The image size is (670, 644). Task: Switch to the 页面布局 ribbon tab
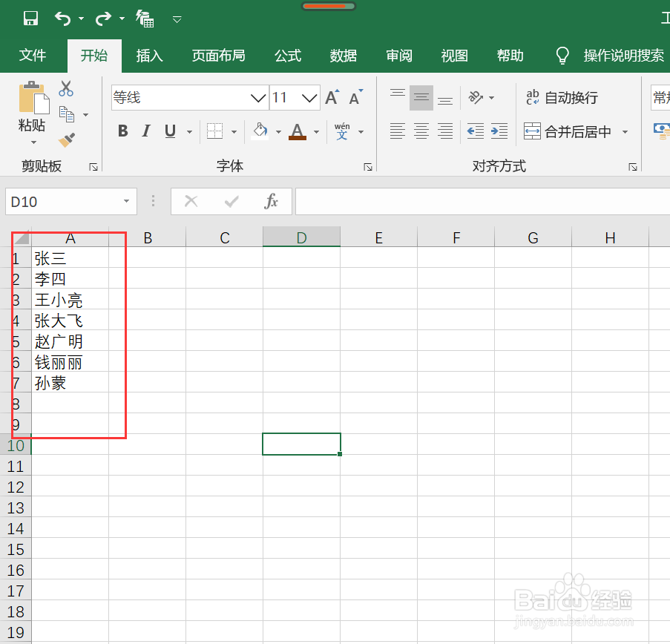coord(218,56)
